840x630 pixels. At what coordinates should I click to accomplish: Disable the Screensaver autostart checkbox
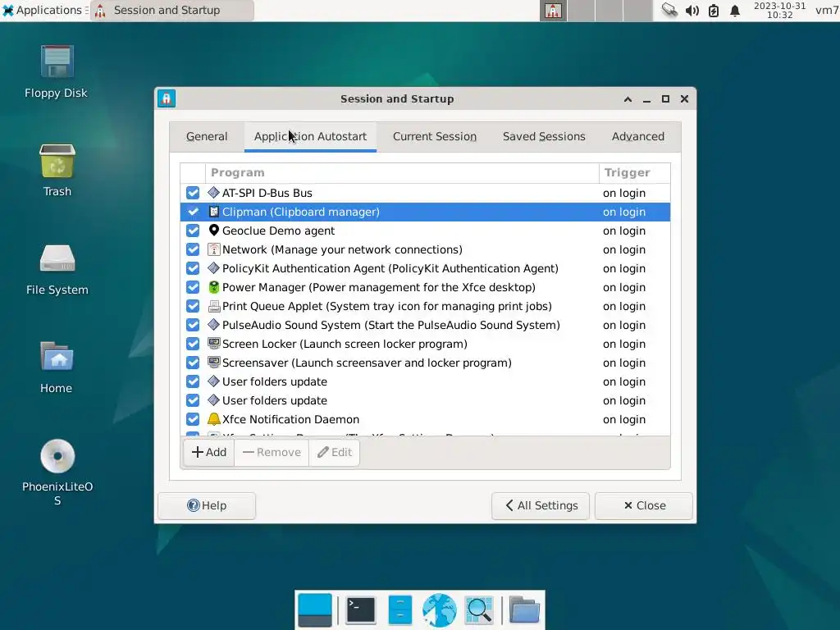pyautogui.click(x=193, y=363)
